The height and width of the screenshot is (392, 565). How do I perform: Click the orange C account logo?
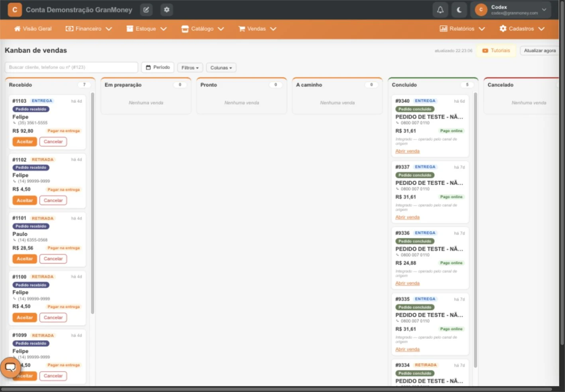(x=15, y=10)
